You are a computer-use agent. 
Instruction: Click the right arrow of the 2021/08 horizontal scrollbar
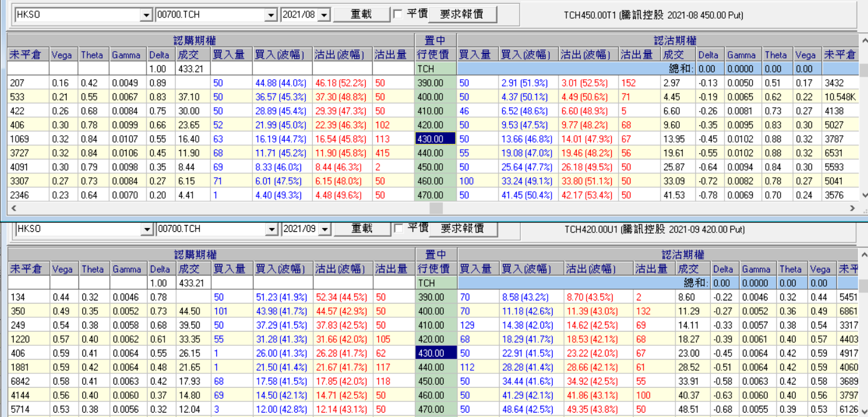(852, 209)
